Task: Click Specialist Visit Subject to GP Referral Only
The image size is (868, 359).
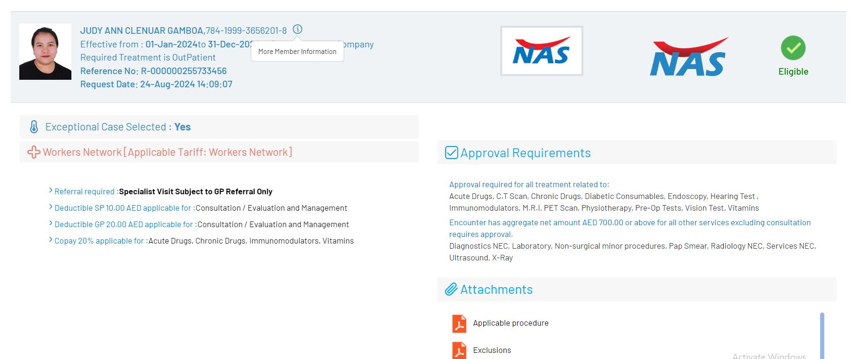Action: [196, 191]
